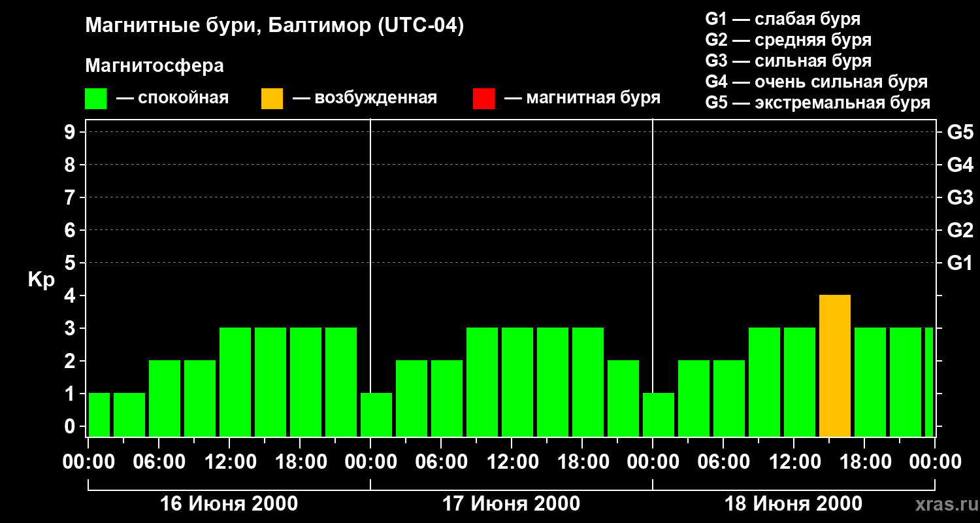Click the first green bar at 00:00 on 16 June

99,414
